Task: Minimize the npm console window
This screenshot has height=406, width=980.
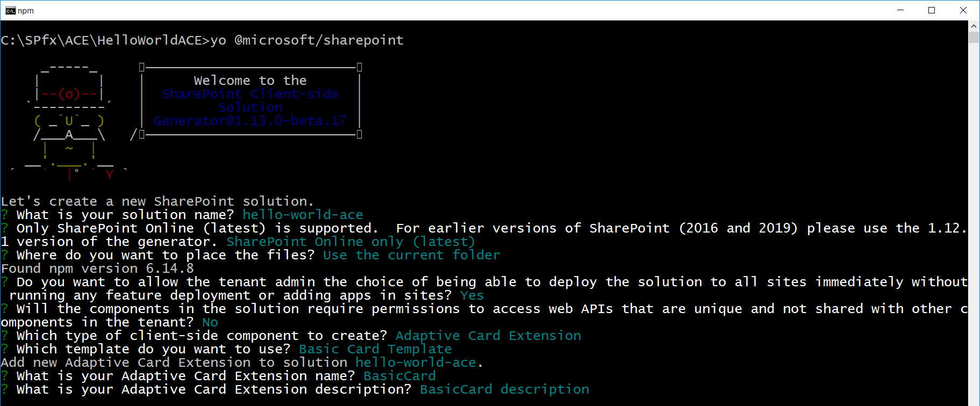Action: 900,11
